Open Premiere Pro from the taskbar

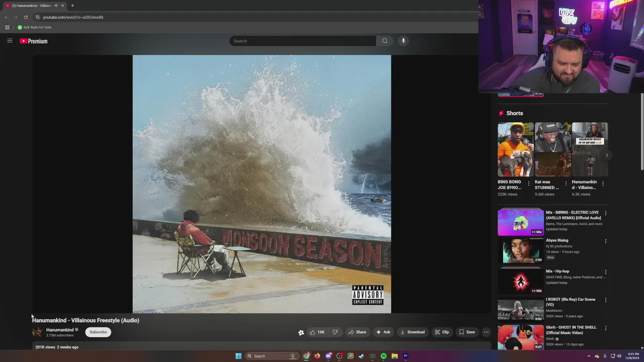point(406,356)
